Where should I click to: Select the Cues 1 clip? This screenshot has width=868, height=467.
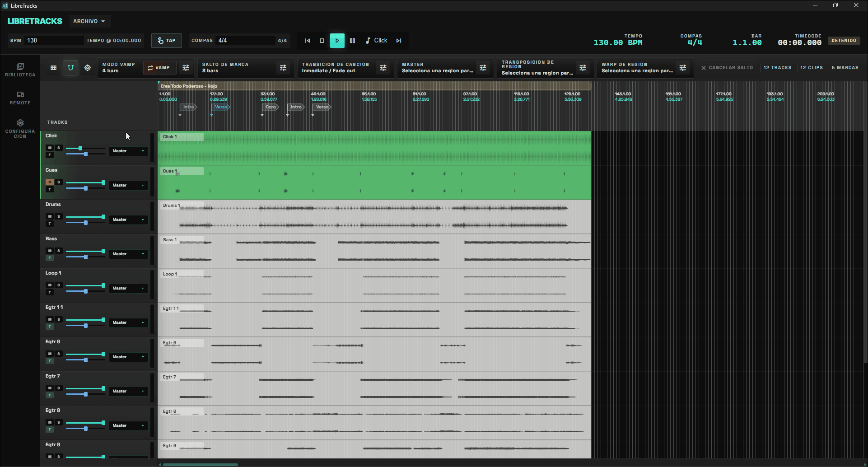(x=374, y=182)
